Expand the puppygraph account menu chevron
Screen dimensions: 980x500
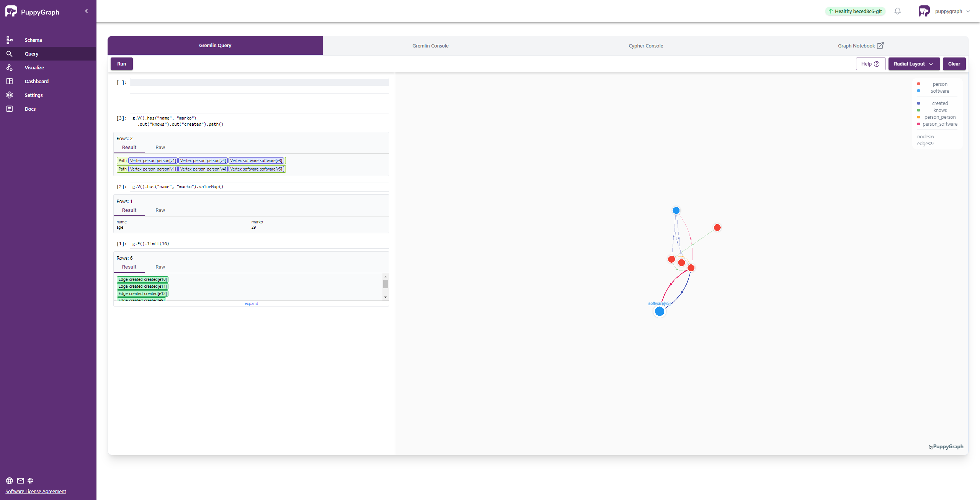tap(968, 11)
